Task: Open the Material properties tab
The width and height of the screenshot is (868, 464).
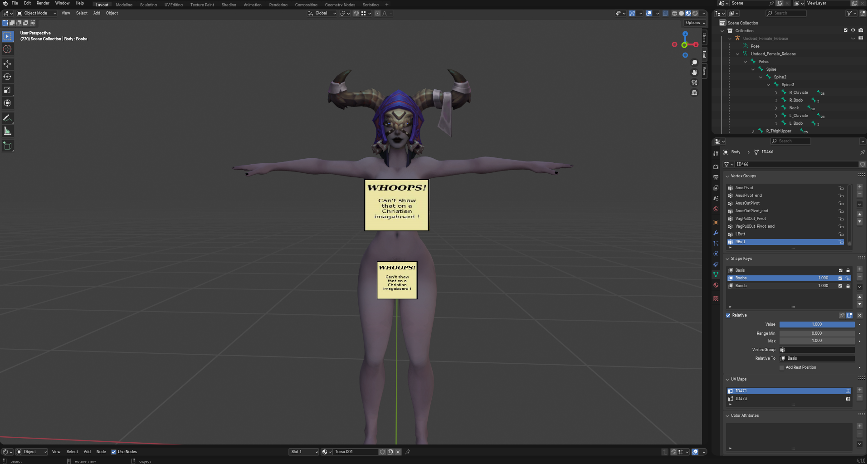Action: point(716,285)
